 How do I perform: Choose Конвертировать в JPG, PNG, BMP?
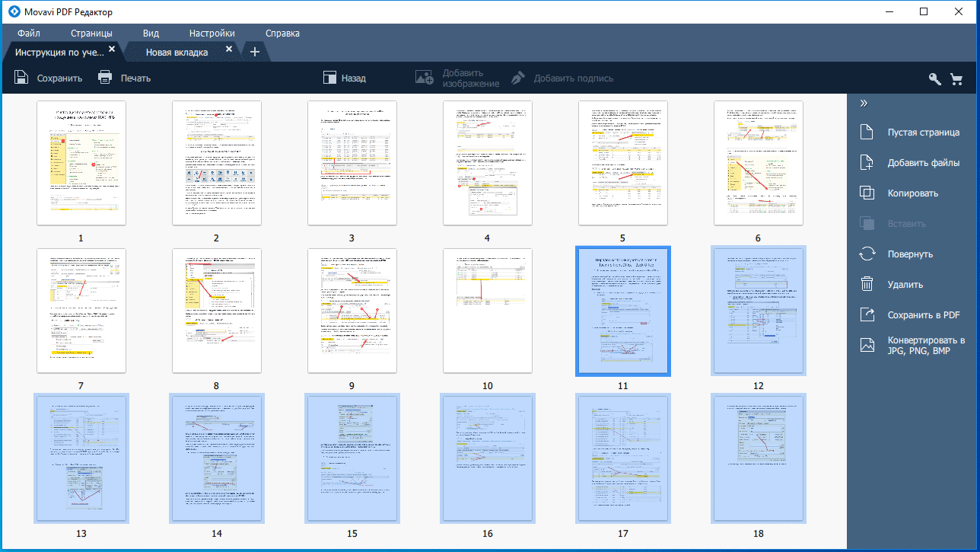coord(926,346)
